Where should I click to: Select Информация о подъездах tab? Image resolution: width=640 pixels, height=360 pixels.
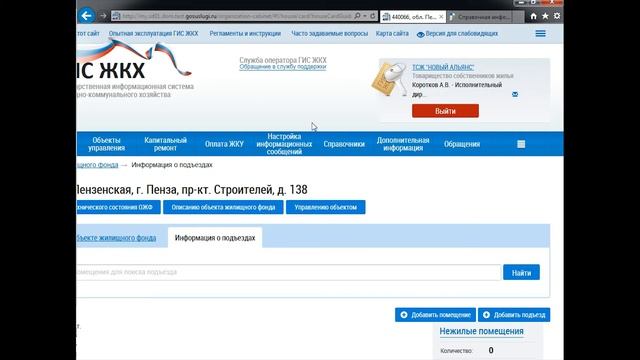[215, 238]
